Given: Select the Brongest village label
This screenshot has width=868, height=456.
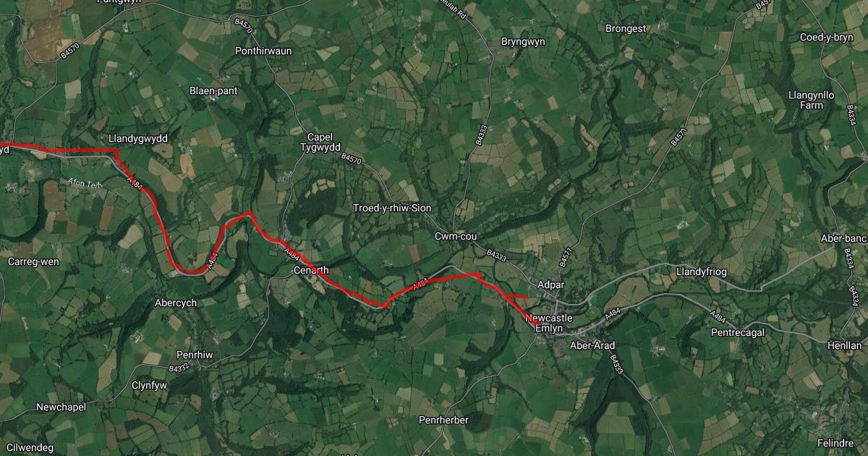Looking at the screenshot, I should click(626, 28).
